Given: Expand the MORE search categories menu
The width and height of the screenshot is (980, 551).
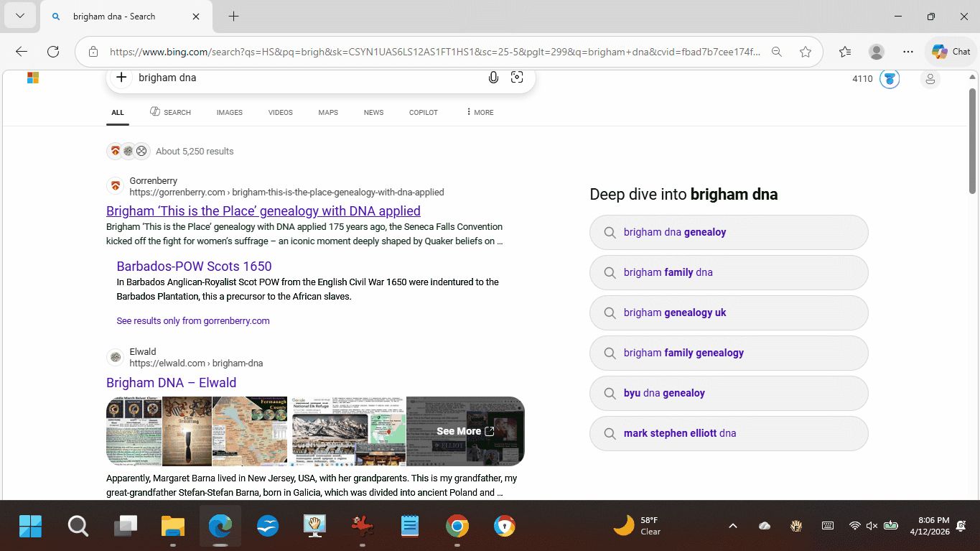Looking at the screenshot, I should [480, 112].
